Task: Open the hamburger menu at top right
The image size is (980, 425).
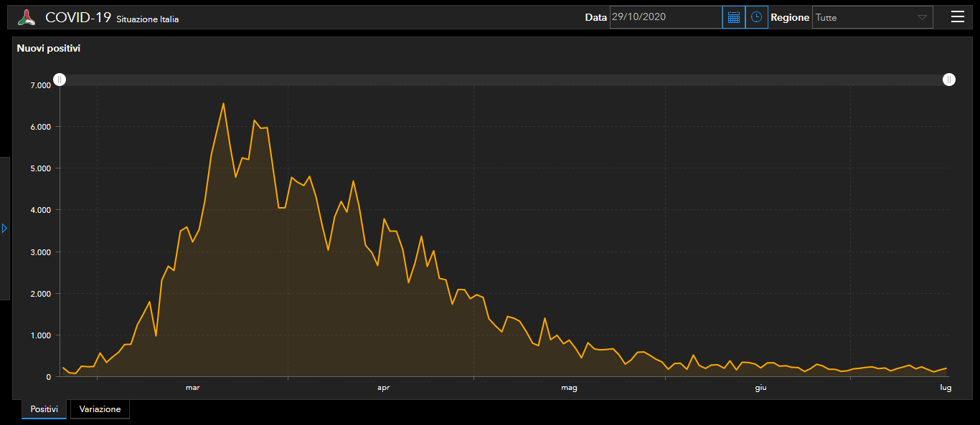Action: pos(957,17)
